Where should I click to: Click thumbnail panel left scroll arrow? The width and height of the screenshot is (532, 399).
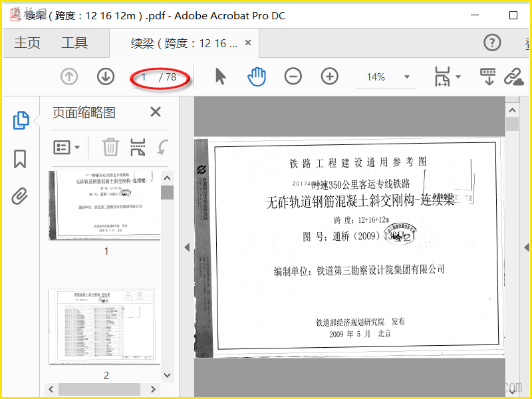click(51, 389)
